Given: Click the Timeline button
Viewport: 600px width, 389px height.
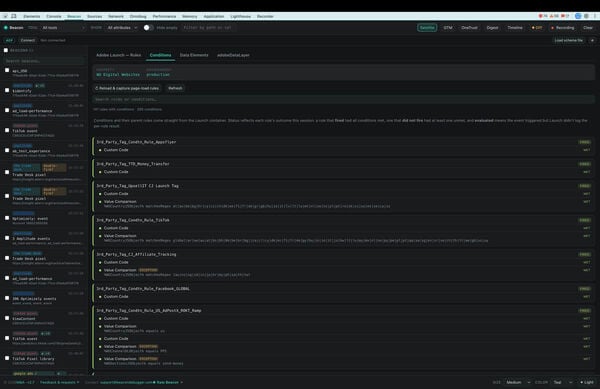Looking at the screenshot, I should pyautogui.click(x=515, y=28).
